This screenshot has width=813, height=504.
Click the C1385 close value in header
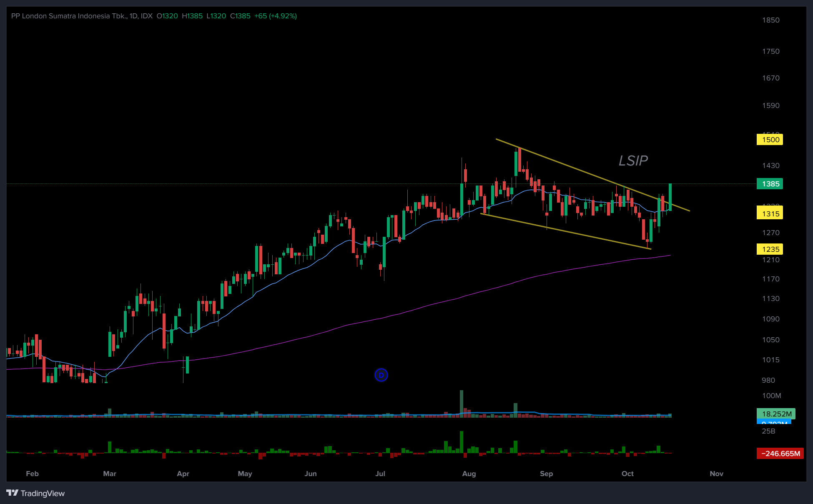240,16
